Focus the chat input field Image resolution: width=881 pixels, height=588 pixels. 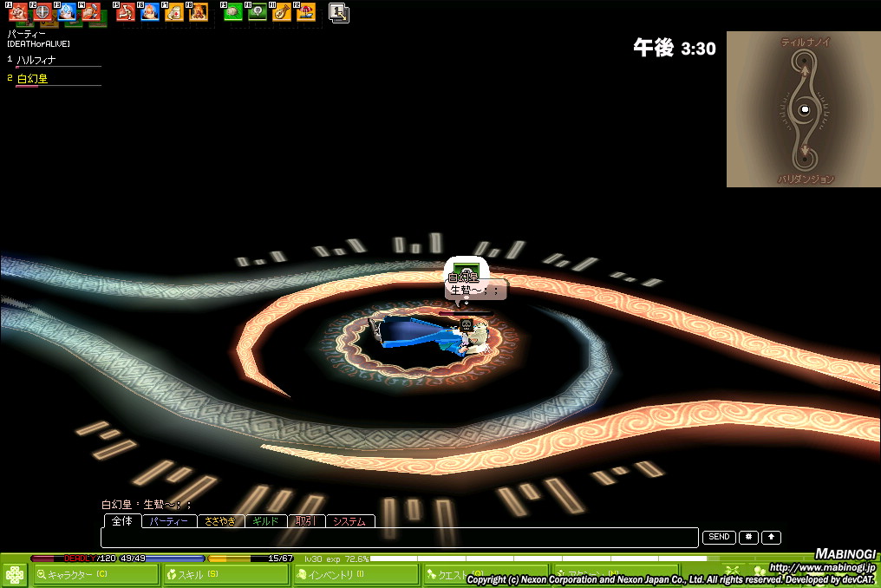click(400, 538)
